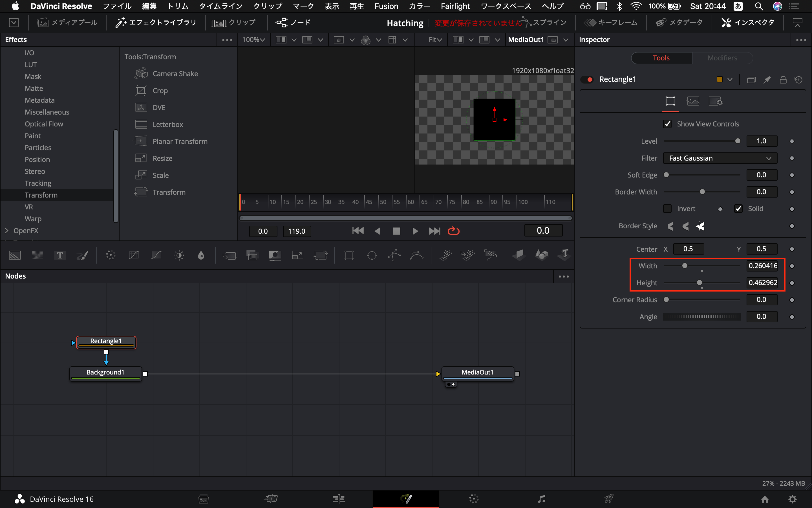Add a Brightness Contrast node icon
Screen dimensions: 812x508
tap(179, 255)
